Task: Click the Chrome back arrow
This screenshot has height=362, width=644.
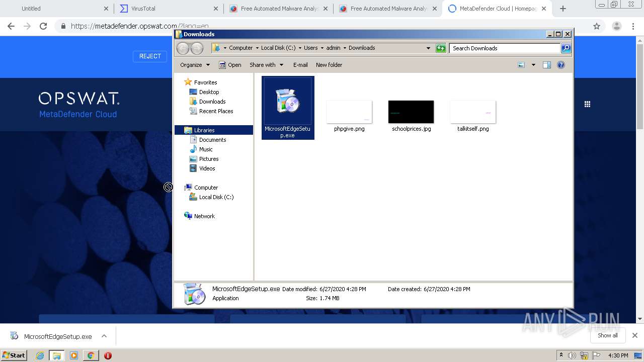Action: click(11, 26)
